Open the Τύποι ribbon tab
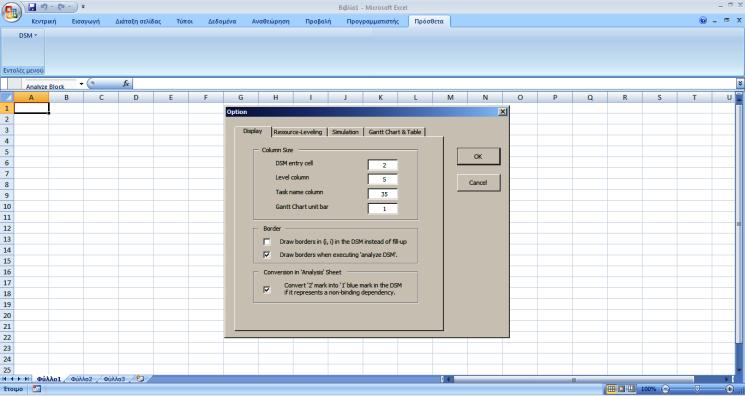745x396 pixels. 184,21
